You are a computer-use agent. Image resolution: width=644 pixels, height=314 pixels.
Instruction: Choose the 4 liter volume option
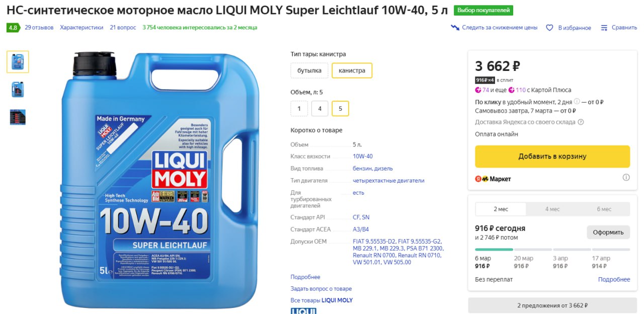[x=319, y=108]
